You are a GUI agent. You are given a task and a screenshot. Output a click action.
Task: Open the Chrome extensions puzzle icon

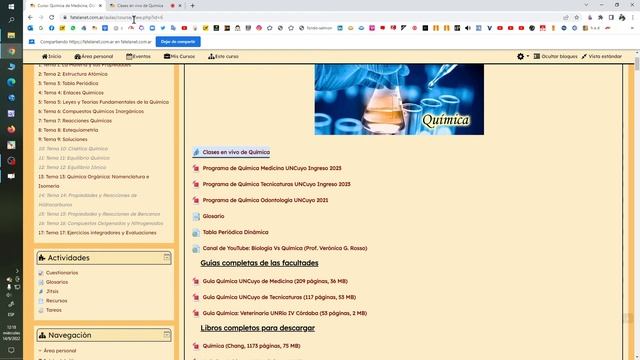click(600, 18)
